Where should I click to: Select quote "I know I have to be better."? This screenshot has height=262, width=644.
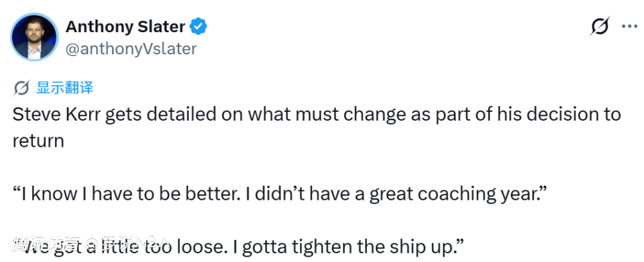coord(127,194)
